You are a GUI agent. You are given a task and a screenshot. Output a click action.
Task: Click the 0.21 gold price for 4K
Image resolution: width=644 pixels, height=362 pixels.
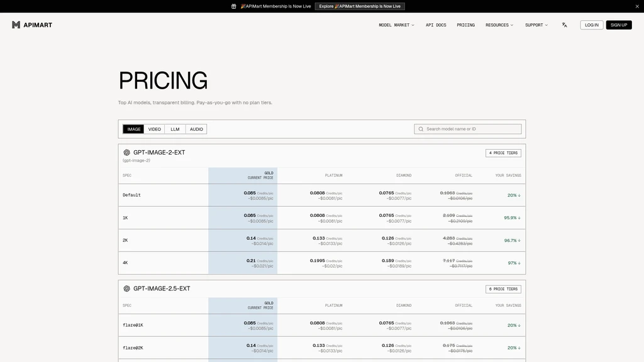click(x=251, y=261)
